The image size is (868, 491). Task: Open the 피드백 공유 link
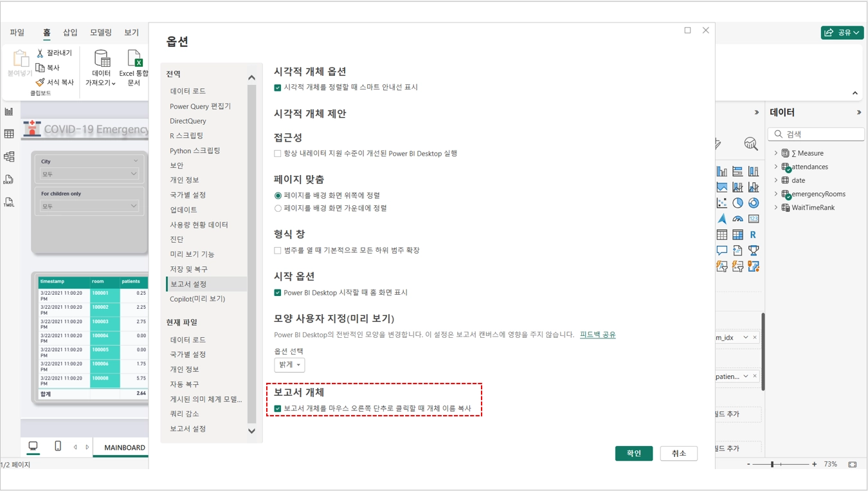pos(597,335)
